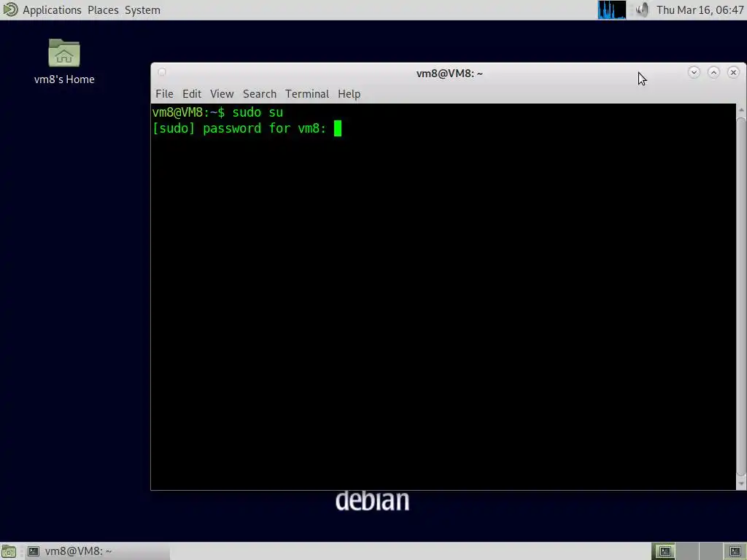
Task: Click the 'sudo su' command text
Action: coord(258,112)
